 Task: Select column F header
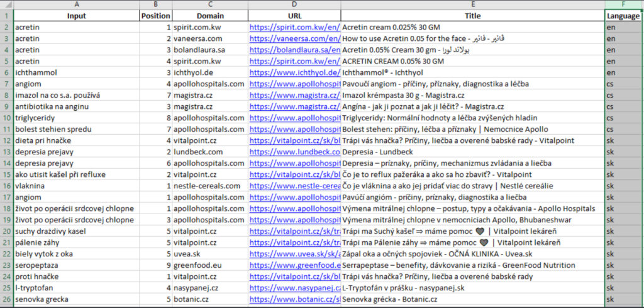coord(623,4)
